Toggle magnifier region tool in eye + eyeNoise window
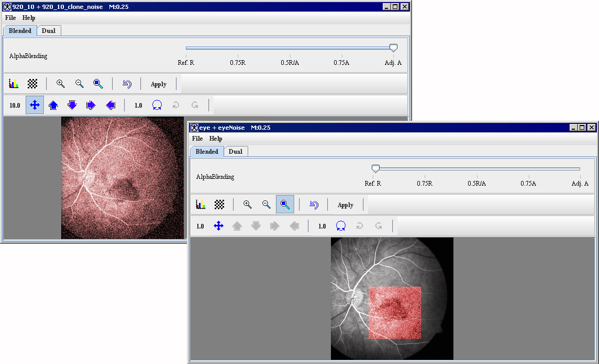The image size is (599, 364). point(285,204)
